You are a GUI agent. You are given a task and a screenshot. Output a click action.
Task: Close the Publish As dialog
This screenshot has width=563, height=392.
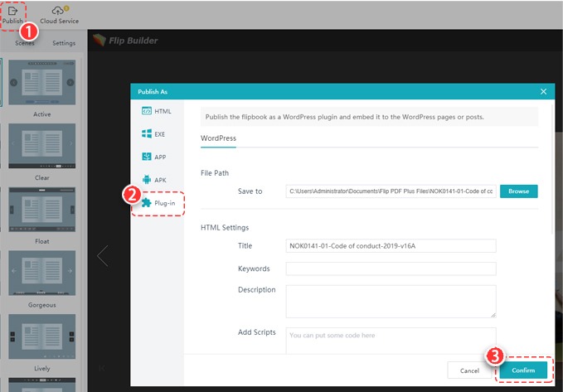click(x=544, y=91)
